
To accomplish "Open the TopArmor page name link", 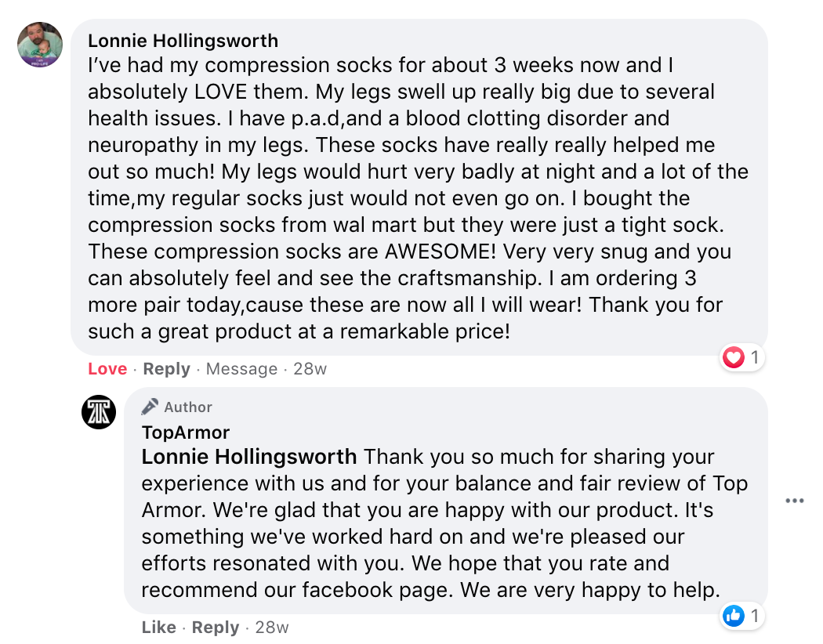I will coord(186,432).
